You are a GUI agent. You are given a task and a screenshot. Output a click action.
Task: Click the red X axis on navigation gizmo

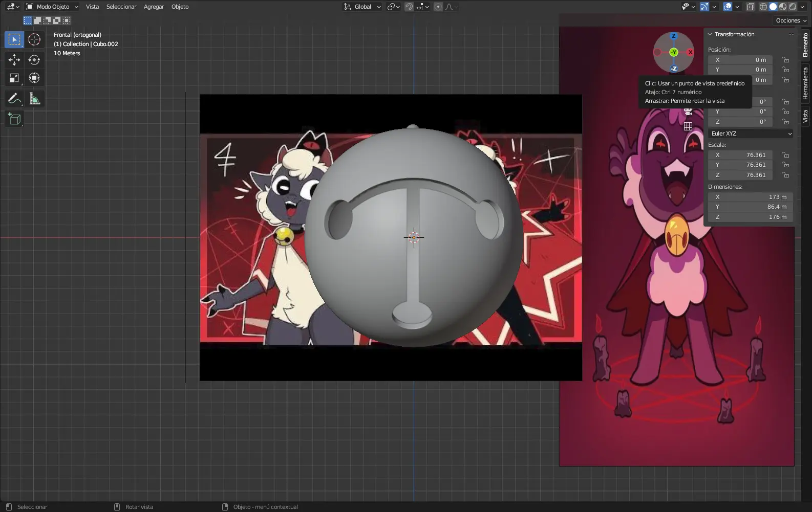pos(690,52)
